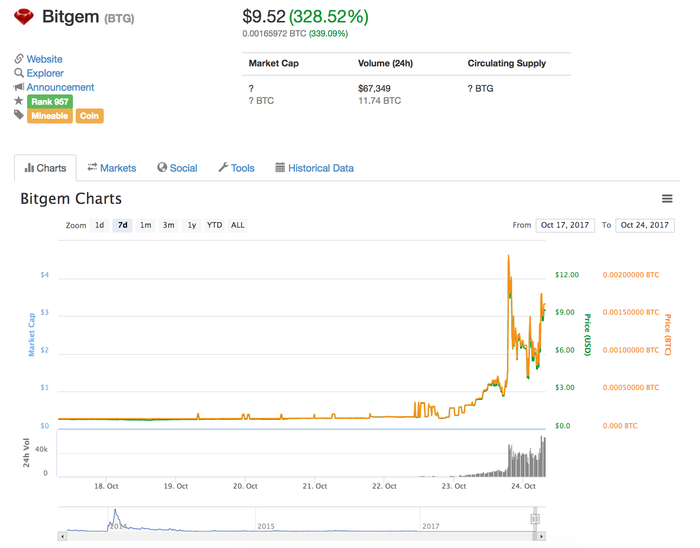Viewport: 700px width, 548px height.
Task: Switch to the Markets tab
Action: 112,168
